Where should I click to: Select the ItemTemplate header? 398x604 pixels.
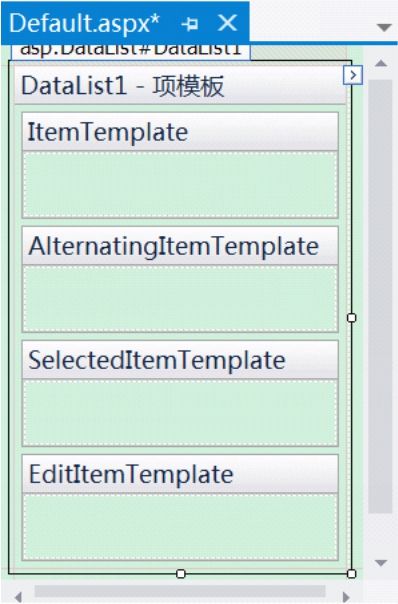pyautogui.click(x=180, y=132)
